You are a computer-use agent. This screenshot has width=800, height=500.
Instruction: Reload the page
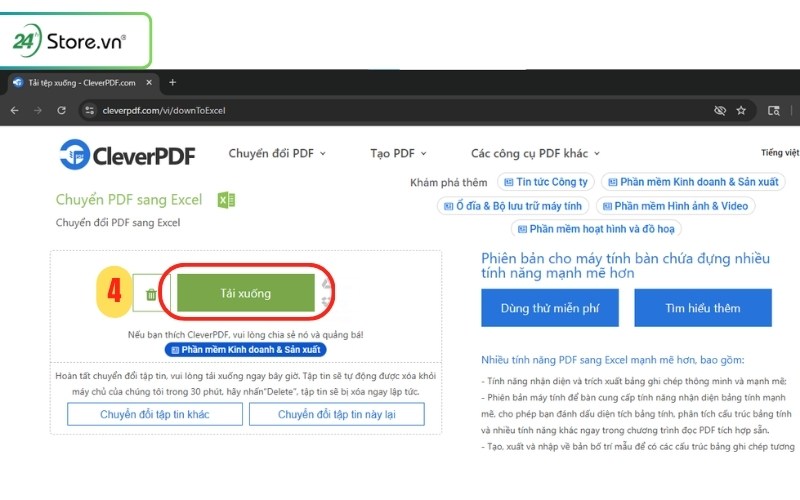(61, 110)
